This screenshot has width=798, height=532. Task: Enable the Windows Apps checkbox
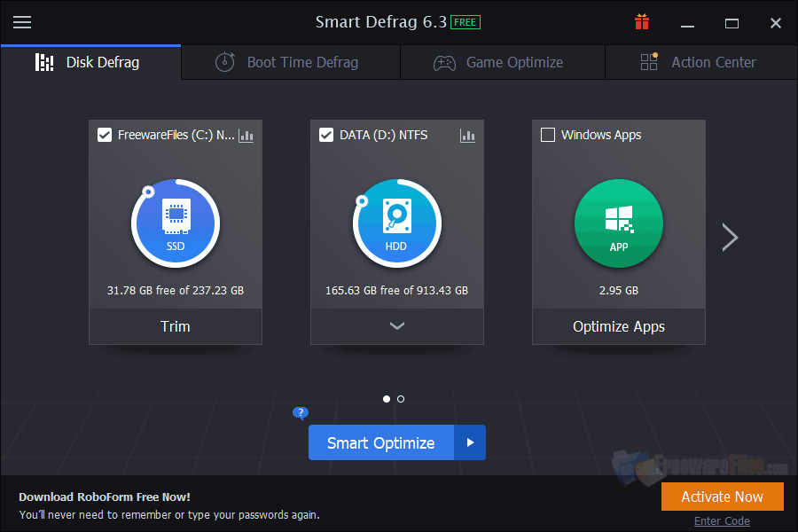[x=547, y=135]
